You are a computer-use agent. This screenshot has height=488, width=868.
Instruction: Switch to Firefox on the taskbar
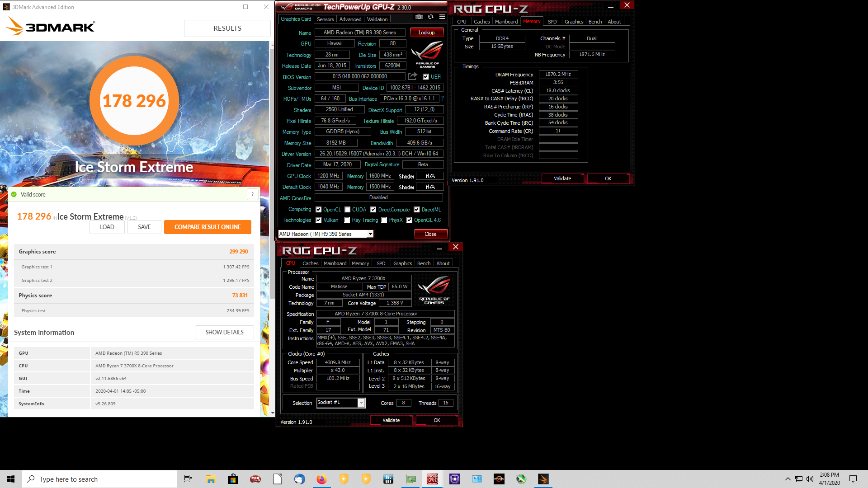coord(321,479)
